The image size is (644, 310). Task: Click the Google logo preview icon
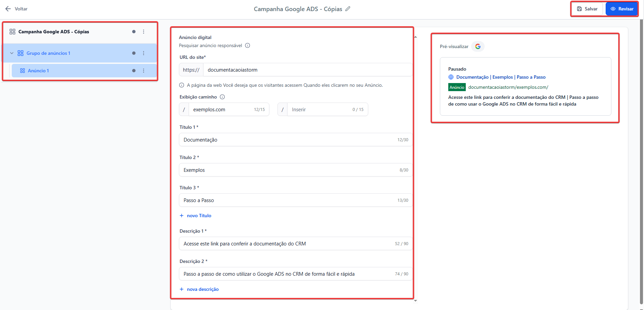[478, 46]
